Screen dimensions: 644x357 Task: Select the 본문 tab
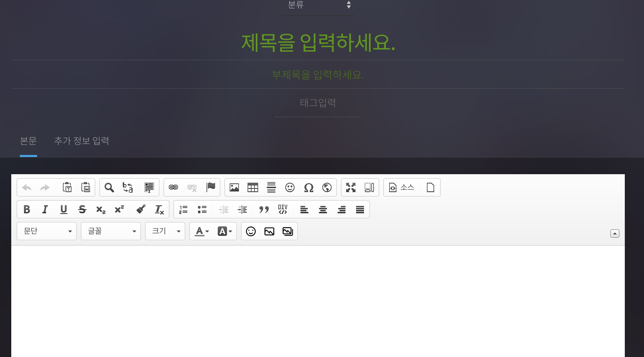pos(28,141)
